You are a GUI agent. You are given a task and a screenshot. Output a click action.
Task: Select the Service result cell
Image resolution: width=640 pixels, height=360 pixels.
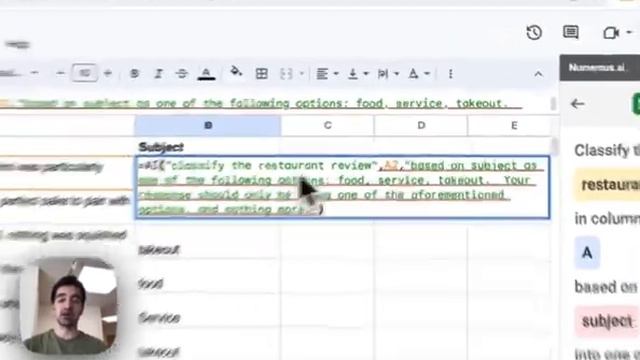pyautogui.click(x=208, y=318)
